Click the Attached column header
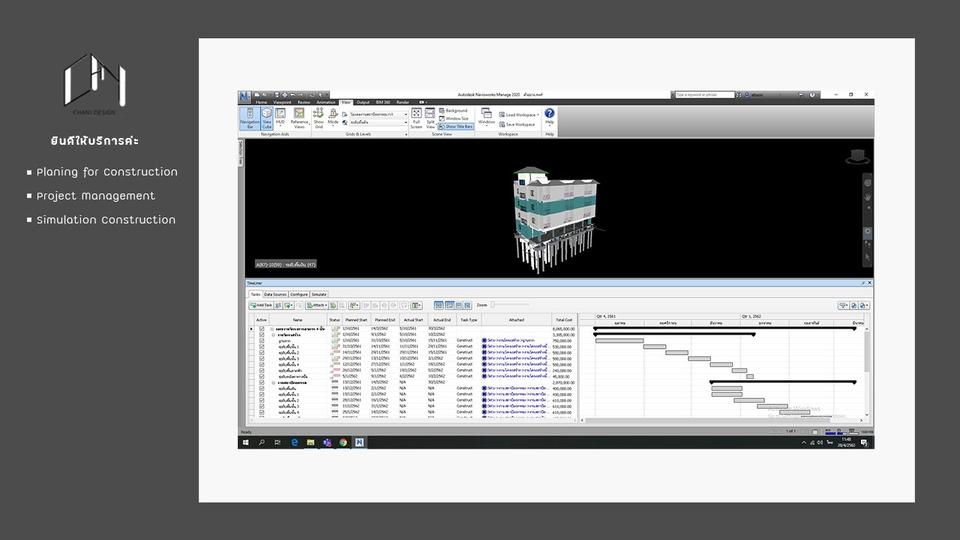The width and height of the screenshot is (960, 540). coord(516,320)
